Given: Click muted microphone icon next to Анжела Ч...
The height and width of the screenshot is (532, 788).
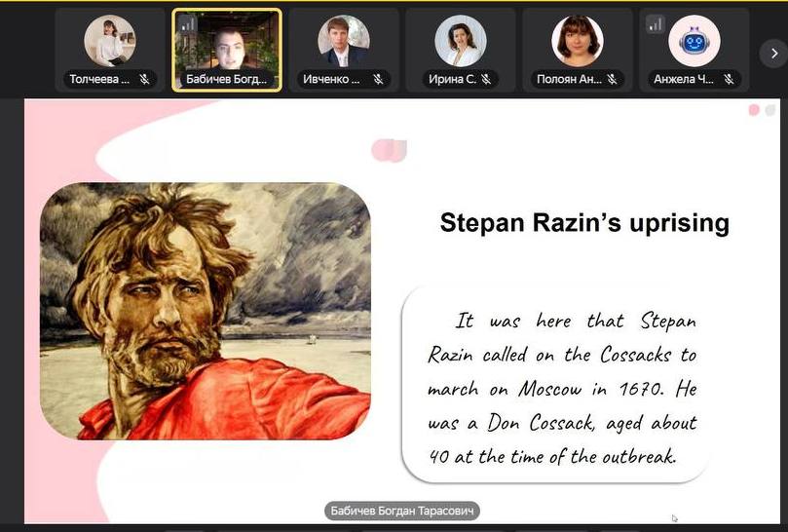Looking at the screenshot, I should (729, 79).
